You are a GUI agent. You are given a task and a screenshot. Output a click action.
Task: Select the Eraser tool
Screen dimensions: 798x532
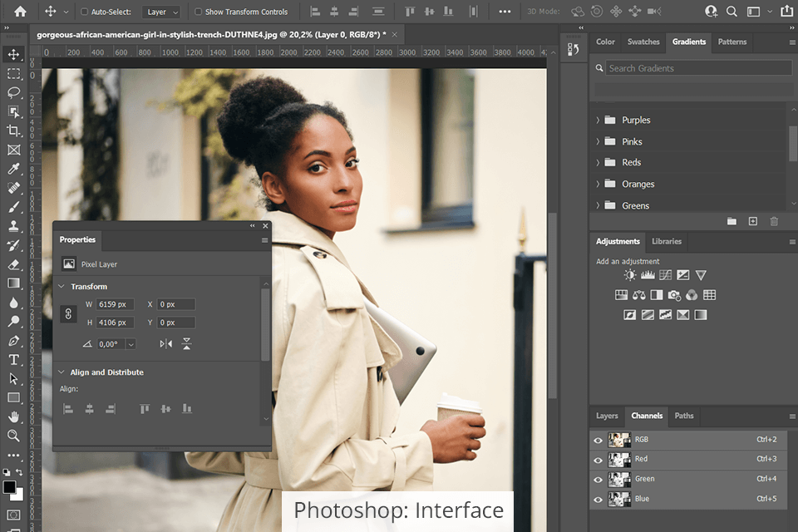14,264
